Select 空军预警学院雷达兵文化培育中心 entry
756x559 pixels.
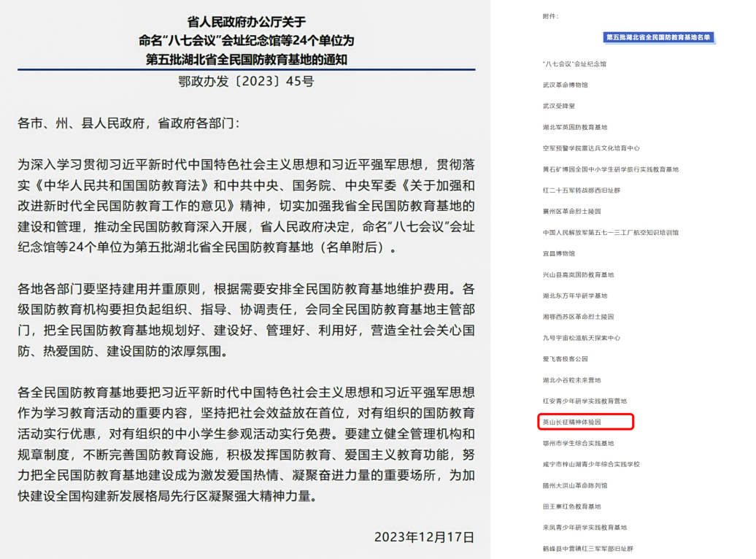(591, 148)
